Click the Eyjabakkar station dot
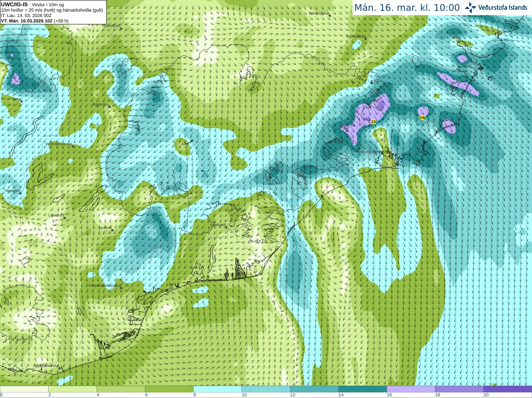532x398 pixels. coord(365,38)
